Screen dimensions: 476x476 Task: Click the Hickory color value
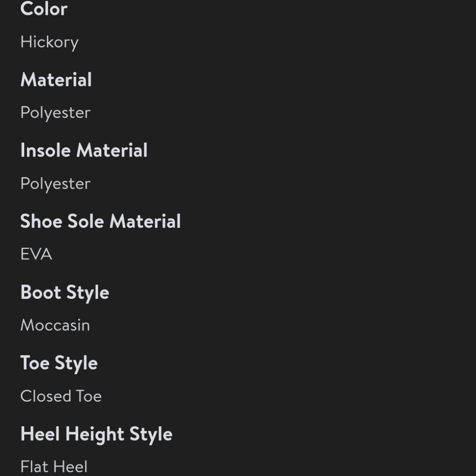tap(50, 42)
